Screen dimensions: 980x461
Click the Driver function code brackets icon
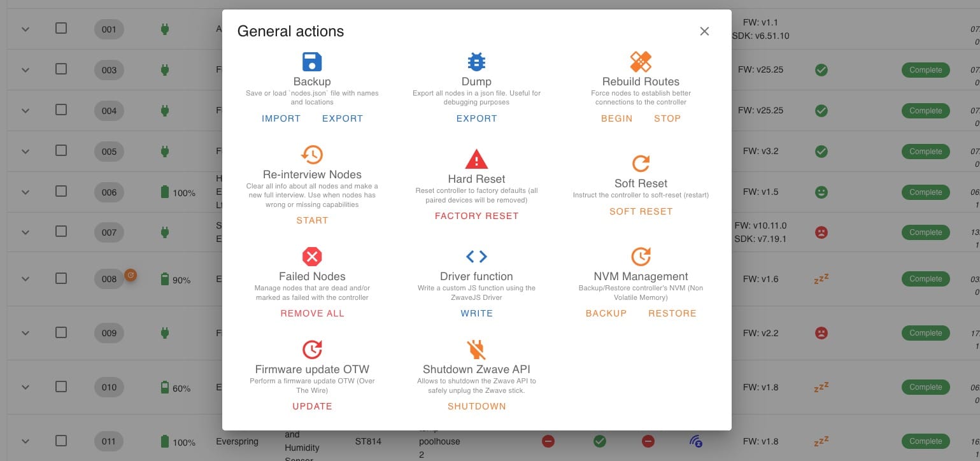pyautogui.click(x=476, y=257)
